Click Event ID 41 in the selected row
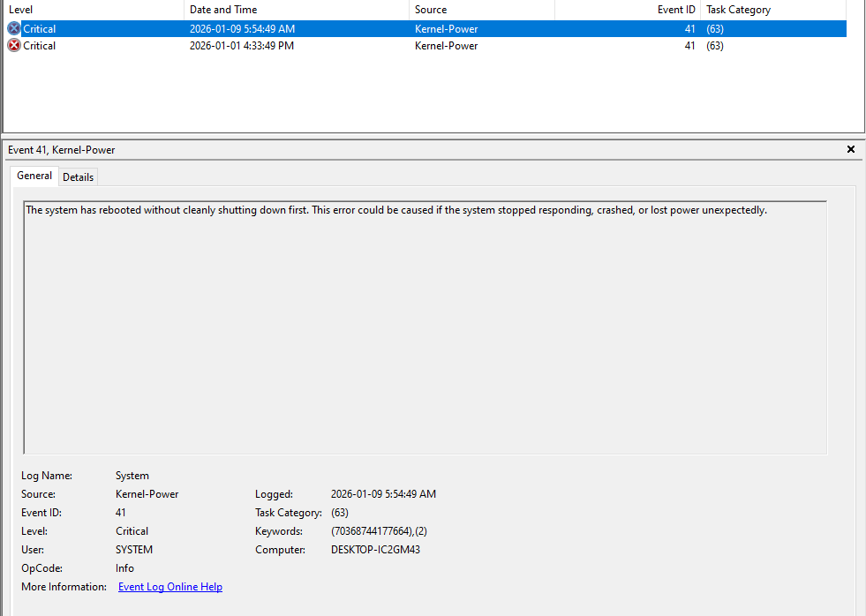The height and width of the screenshot is (616, 866). point(689,29)
